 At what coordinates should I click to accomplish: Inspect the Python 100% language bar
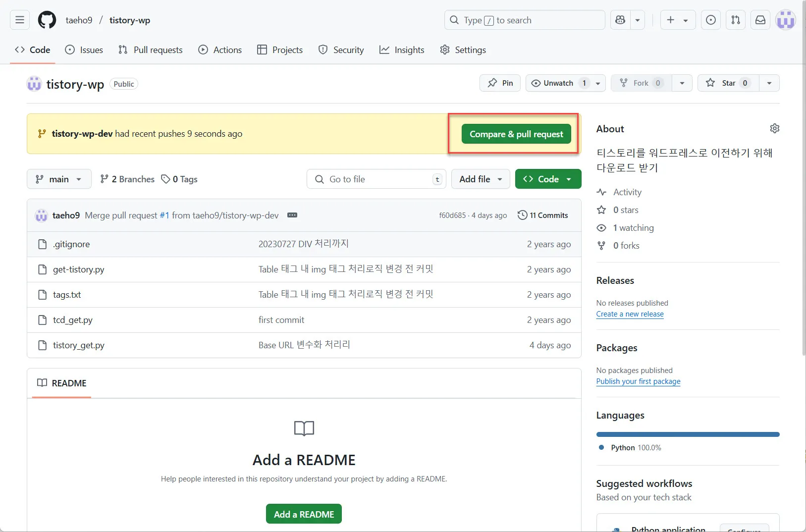click(x=688, y=434)
